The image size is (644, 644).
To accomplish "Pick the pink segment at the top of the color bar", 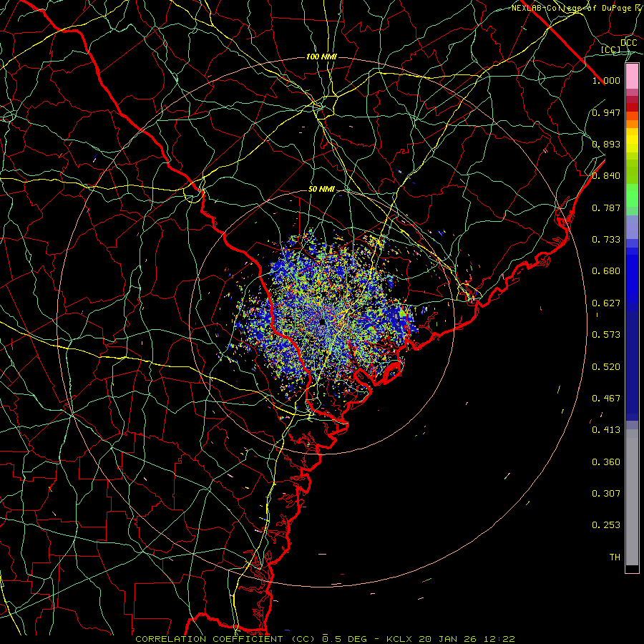I will coord(632,77).
